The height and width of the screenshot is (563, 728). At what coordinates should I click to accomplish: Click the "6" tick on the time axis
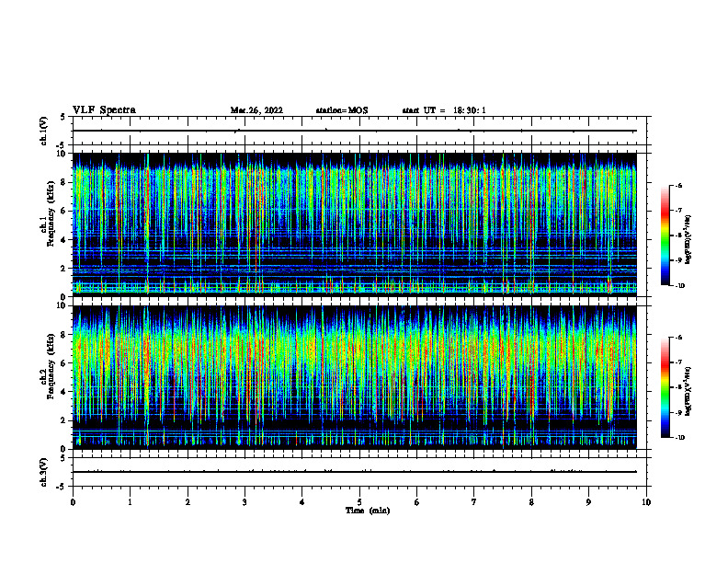[x=417, y=502]
